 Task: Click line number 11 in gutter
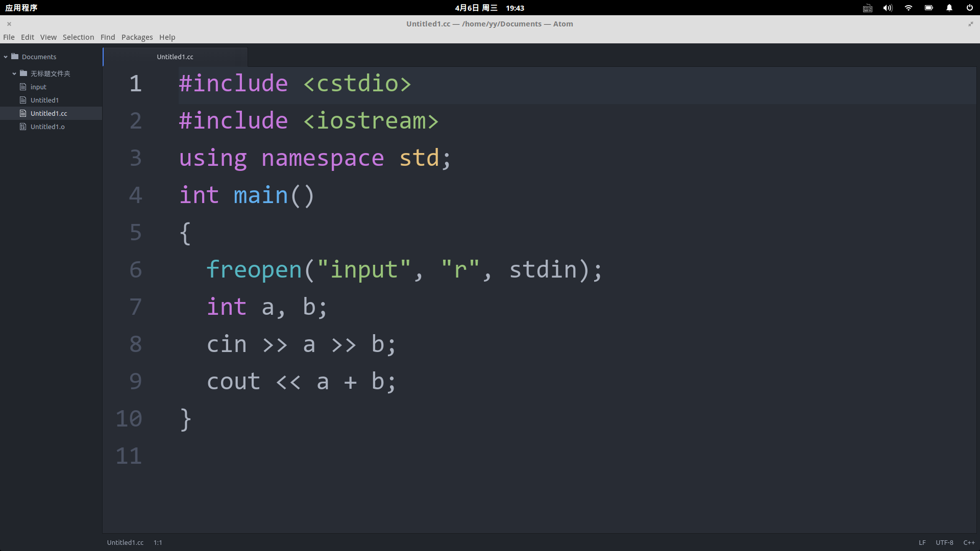coord(129,456)
